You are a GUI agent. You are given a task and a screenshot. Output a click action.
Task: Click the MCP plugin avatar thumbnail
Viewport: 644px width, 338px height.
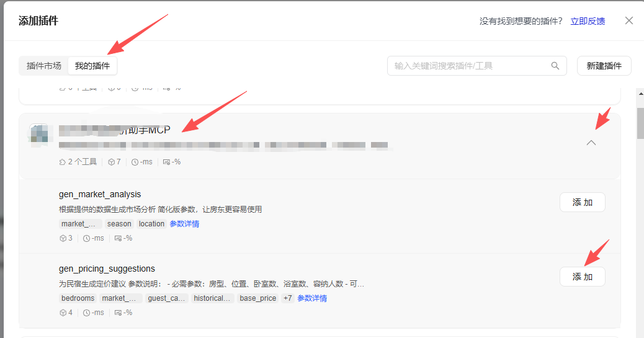(40, 134)
